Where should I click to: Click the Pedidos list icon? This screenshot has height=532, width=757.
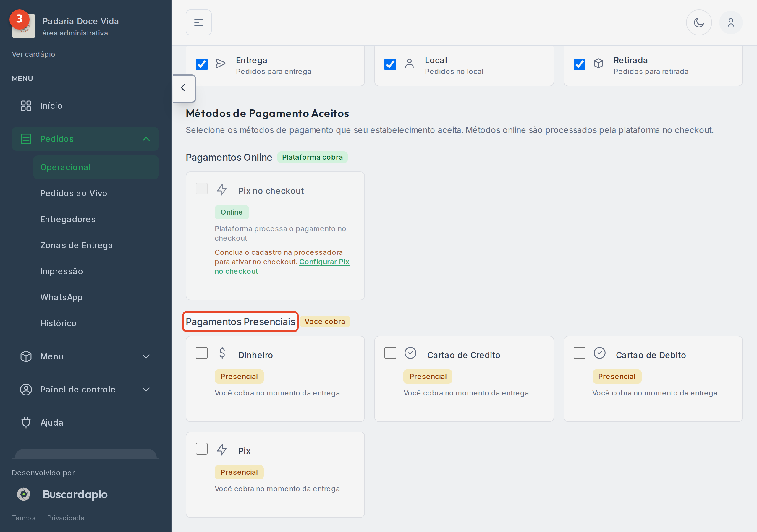pyautogui.click(x=26, y=139)
